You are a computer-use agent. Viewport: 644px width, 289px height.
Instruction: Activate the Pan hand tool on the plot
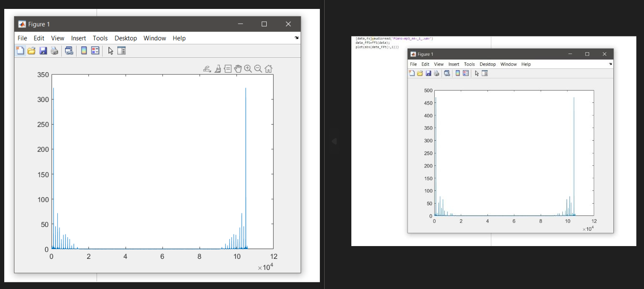238,68
